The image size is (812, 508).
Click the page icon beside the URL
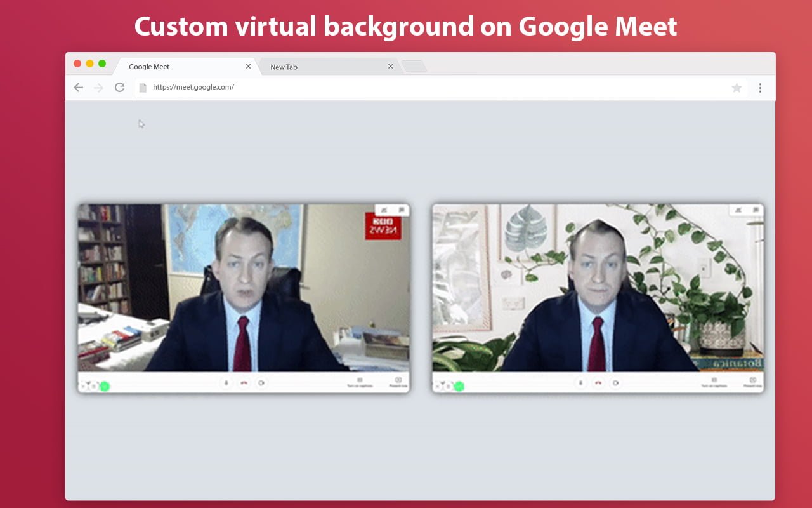[143, 88]
